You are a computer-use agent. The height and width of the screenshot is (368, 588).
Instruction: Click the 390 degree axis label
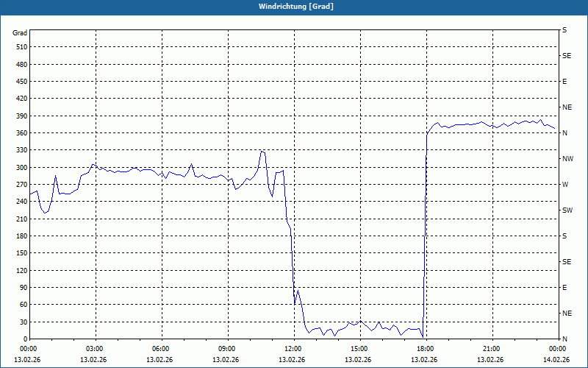pyautogui.click(x=21, y=116)
